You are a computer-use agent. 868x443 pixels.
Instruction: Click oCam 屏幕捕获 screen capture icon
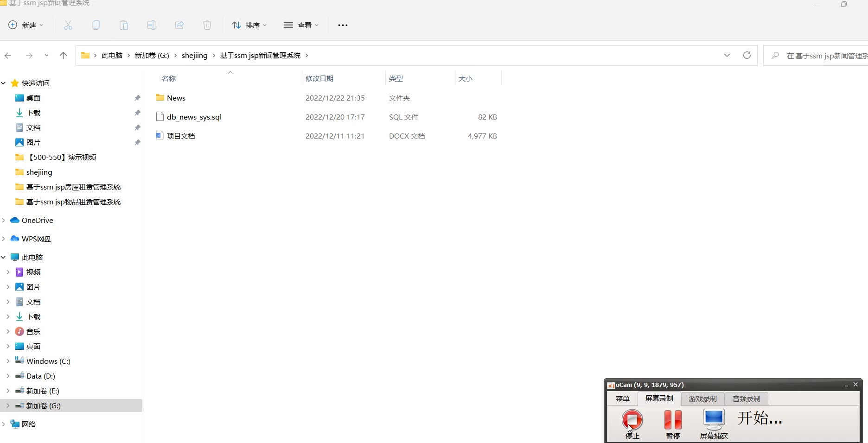click(714, 424)
